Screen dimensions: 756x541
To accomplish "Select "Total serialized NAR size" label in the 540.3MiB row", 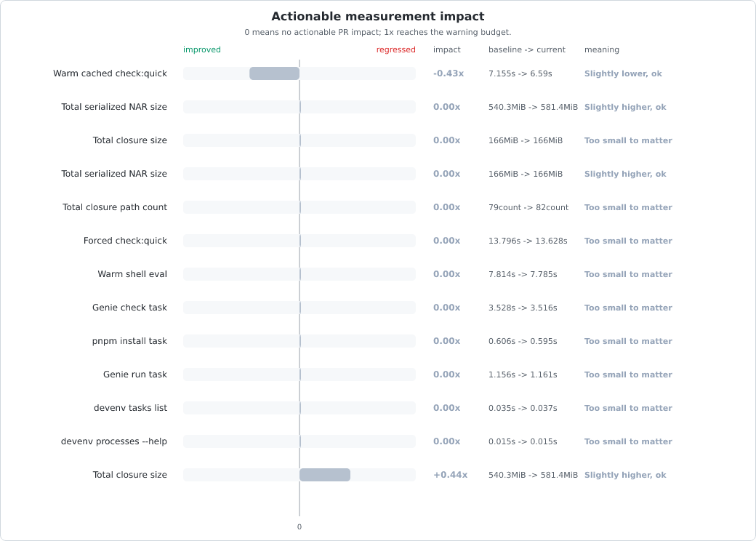I will pos(114,107).
